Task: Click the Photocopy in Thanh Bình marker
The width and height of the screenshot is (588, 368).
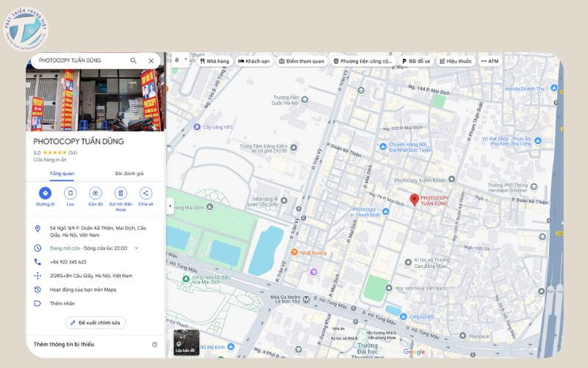Action: [385, 211]
